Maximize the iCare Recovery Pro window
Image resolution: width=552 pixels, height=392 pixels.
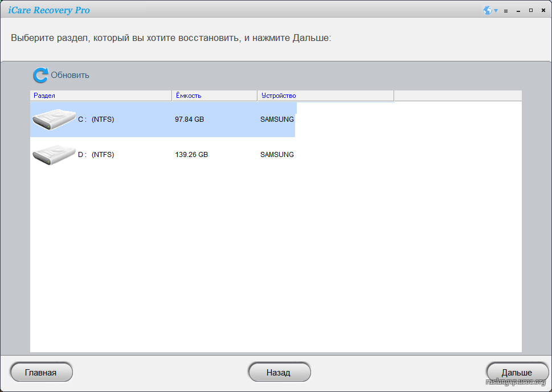(531, 10)
